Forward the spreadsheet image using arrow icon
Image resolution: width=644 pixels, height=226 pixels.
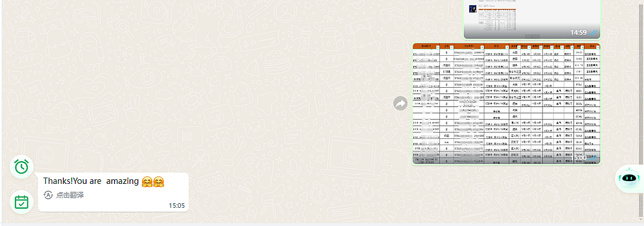pyautogui.click(x=401, y=104)
